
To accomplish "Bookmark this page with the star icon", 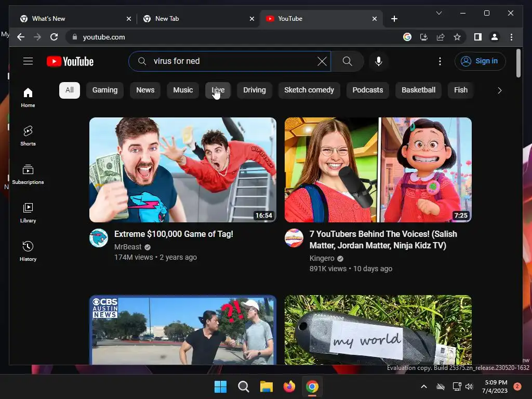I will [457, 37].
